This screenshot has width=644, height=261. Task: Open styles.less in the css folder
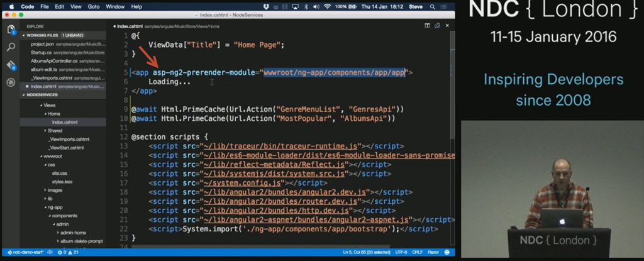pyautogui.click(x=63, y=182)
